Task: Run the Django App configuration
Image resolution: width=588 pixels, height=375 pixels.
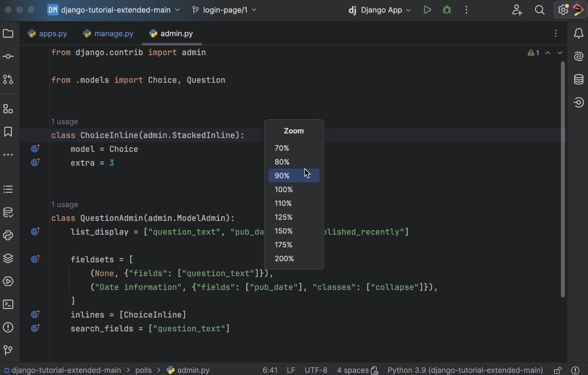Action: coord(427,10)
